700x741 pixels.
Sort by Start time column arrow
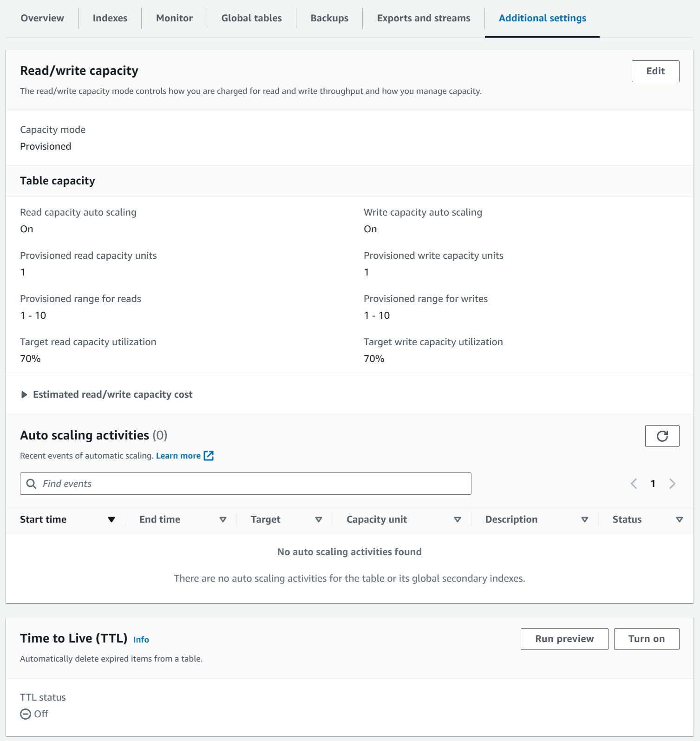[111, 519]
